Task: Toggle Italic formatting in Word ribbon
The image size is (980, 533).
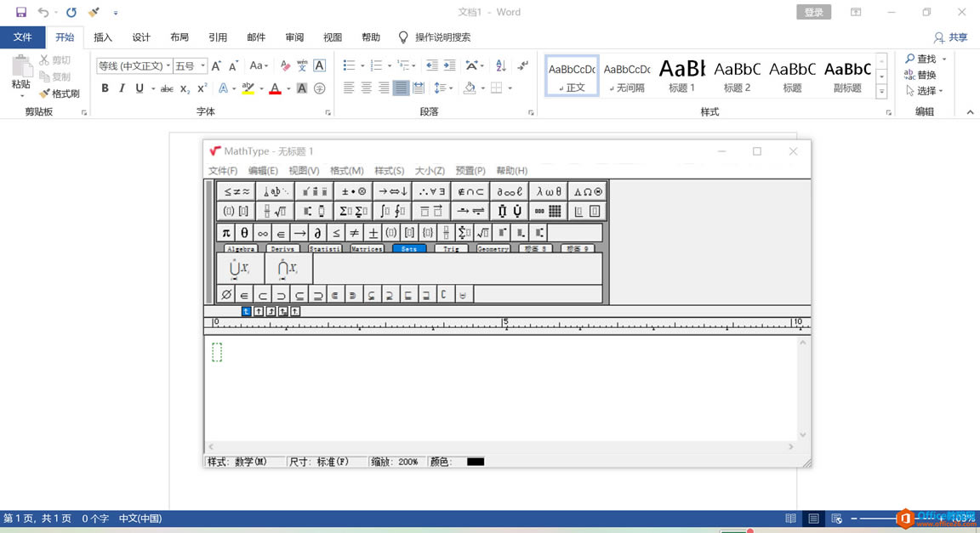Action: (x=122, y=88)
